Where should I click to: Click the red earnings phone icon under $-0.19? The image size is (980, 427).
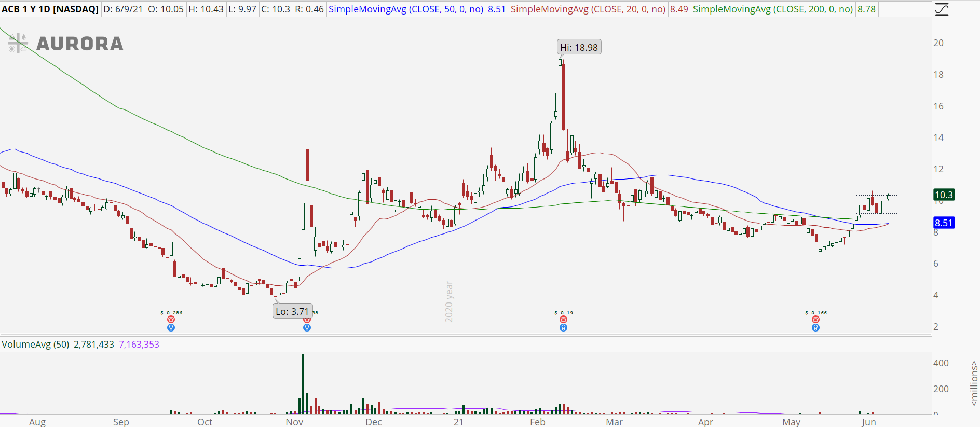pos(563,320)
